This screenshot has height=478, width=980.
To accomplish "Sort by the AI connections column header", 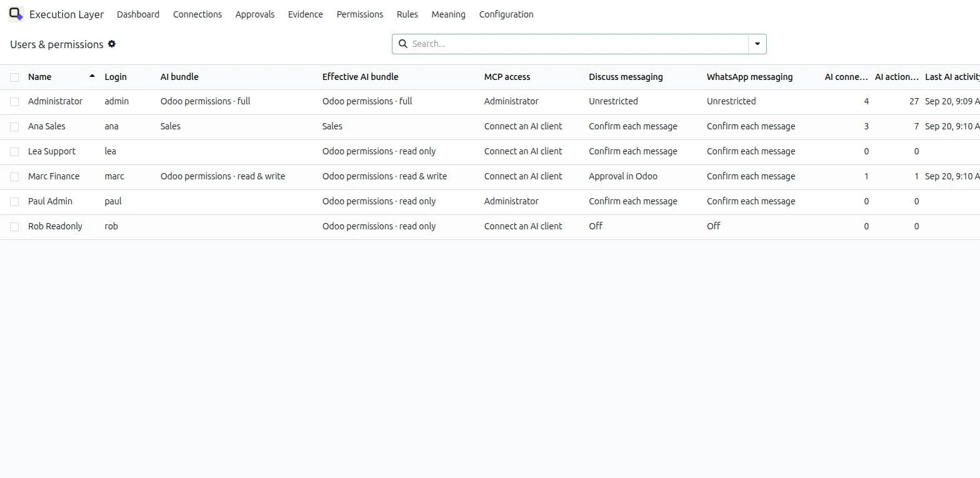I will (846, 77).
